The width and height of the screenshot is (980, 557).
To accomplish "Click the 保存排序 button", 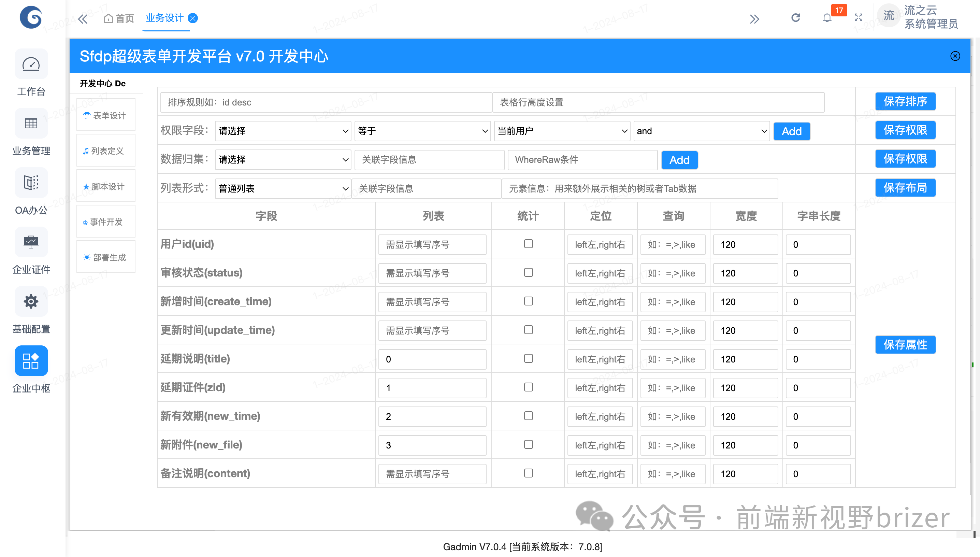I will tap(905, 101).
